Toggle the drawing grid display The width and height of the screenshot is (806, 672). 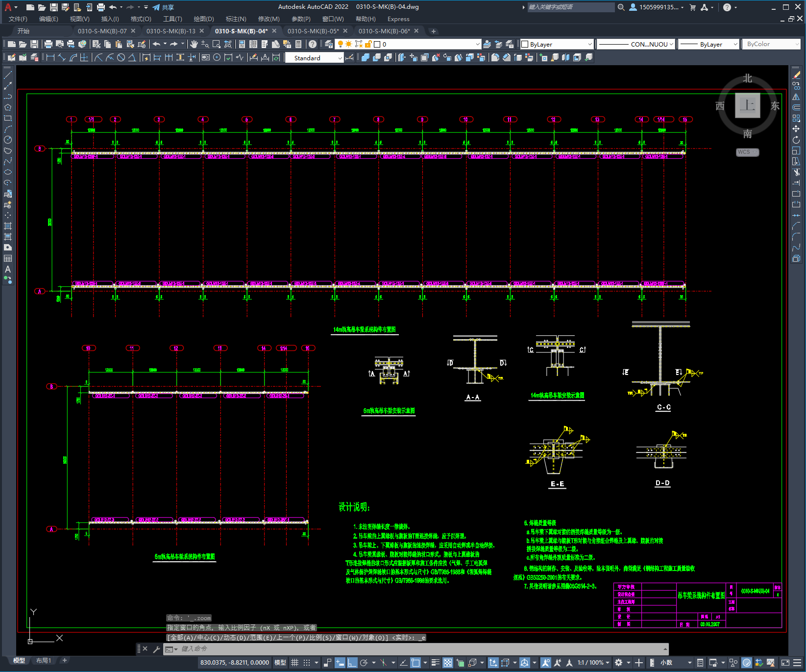tap(294, 663)
